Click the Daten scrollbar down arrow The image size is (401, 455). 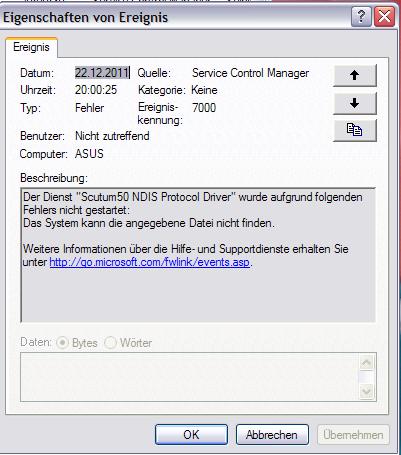(367, 391)
